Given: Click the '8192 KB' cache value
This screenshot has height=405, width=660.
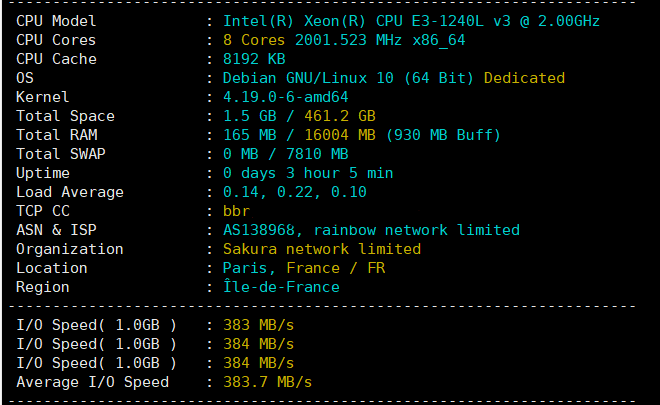Looking at the screenshot, I should tap(254, 59).
